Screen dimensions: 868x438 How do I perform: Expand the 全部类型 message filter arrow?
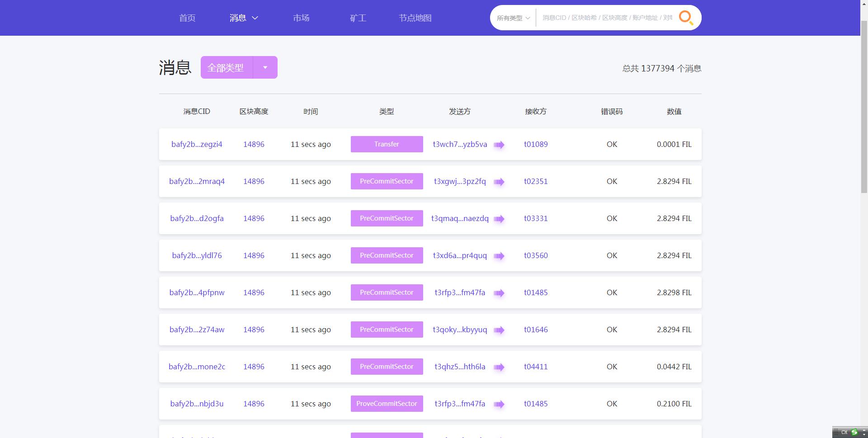coord(265,67)
